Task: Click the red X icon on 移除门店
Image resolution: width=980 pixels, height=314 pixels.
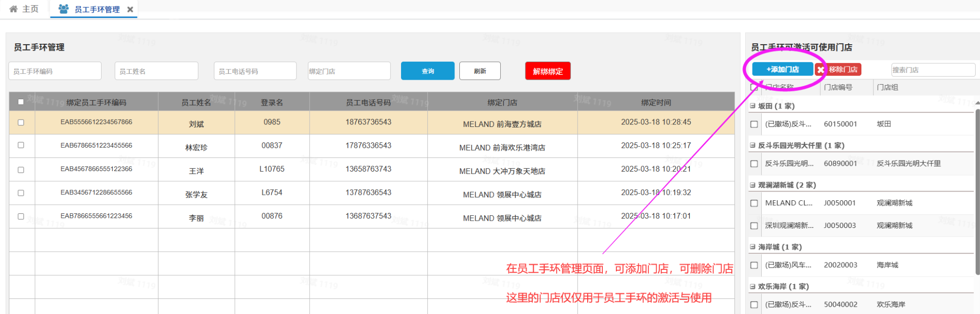Action: pyautogui.click(x=821, y=70)
